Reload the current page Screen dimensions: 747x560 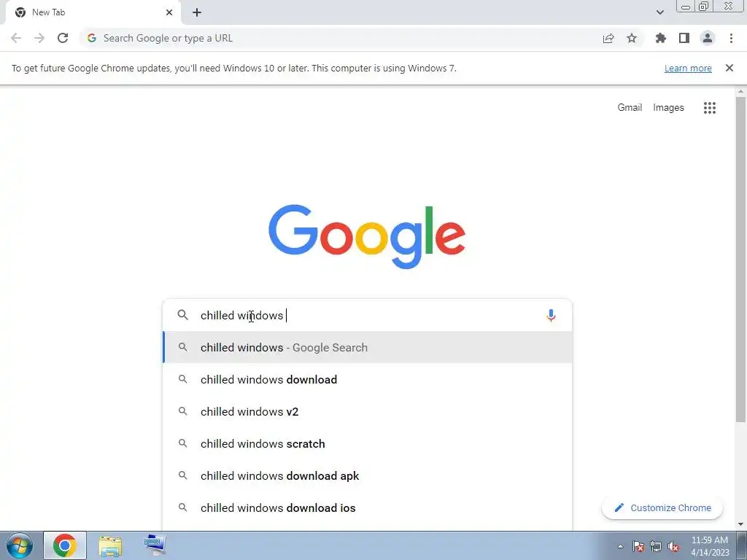[x=63, y=38]
